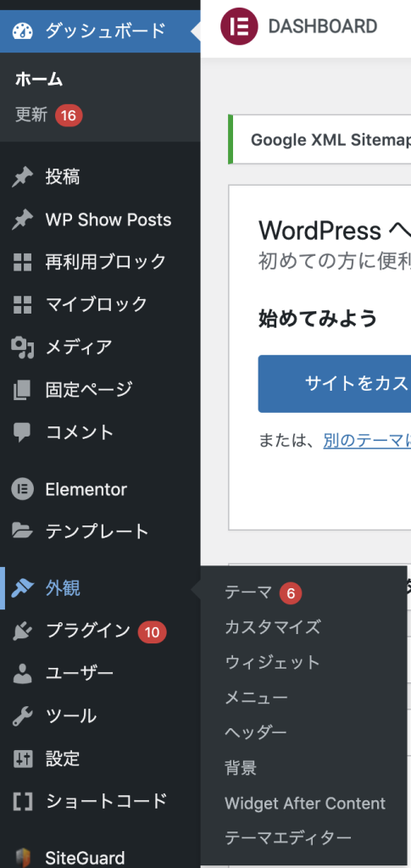
Task: Click the メディア camera-music icon
Action: point(23,348)
